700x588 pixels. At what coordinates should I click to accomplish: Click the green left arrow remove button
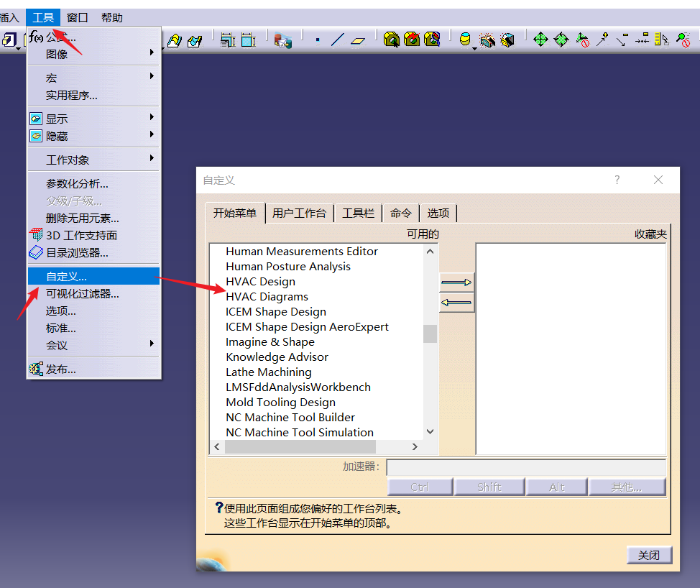456,303
